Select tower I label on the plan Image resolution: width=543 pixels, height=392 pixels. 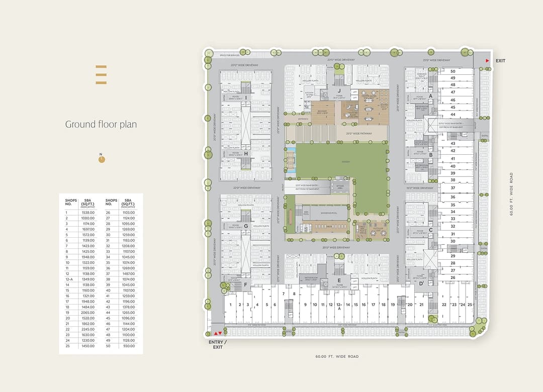[x=246, y=97]
